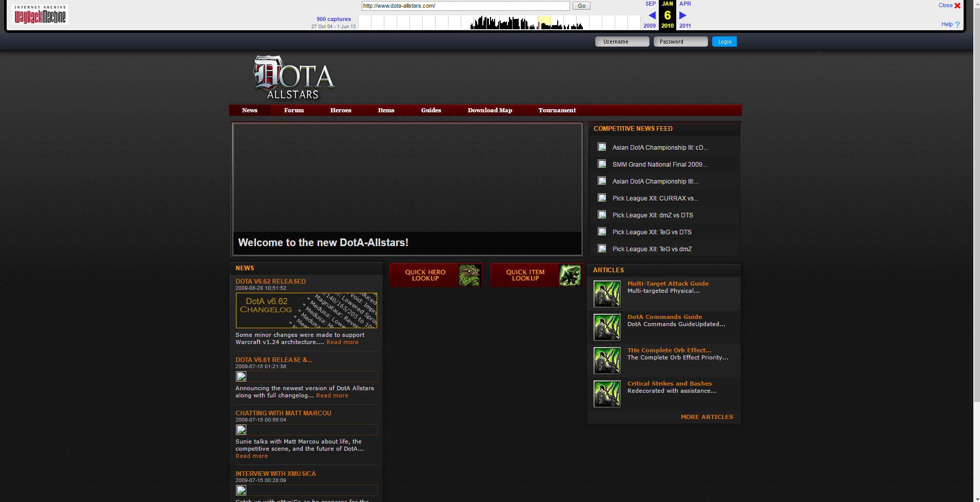The height and width of the screenshot is (502, 980).
Task: Open SMM Grand National Final 2009 news item
Action: point(659,165)
